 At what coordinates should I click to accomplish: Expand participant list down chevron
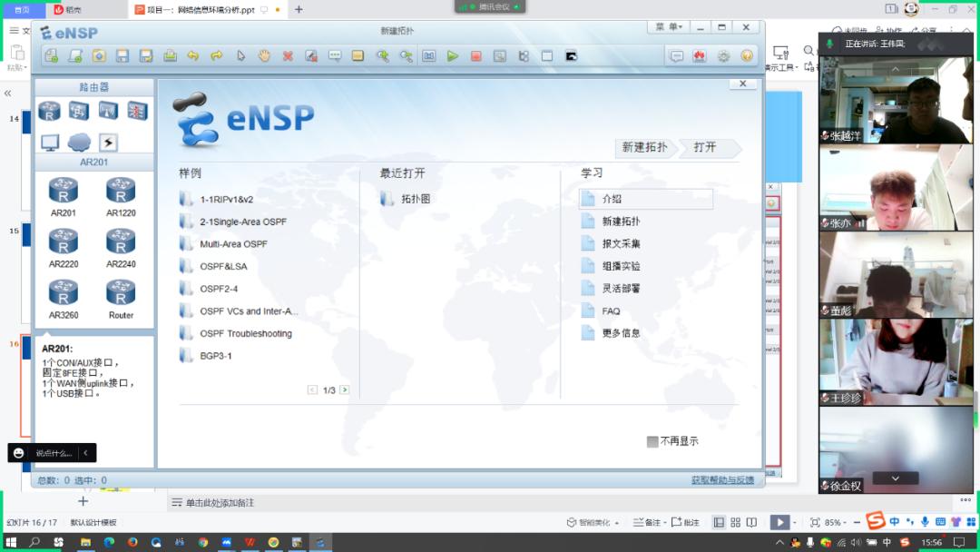[x=895, y=478]
